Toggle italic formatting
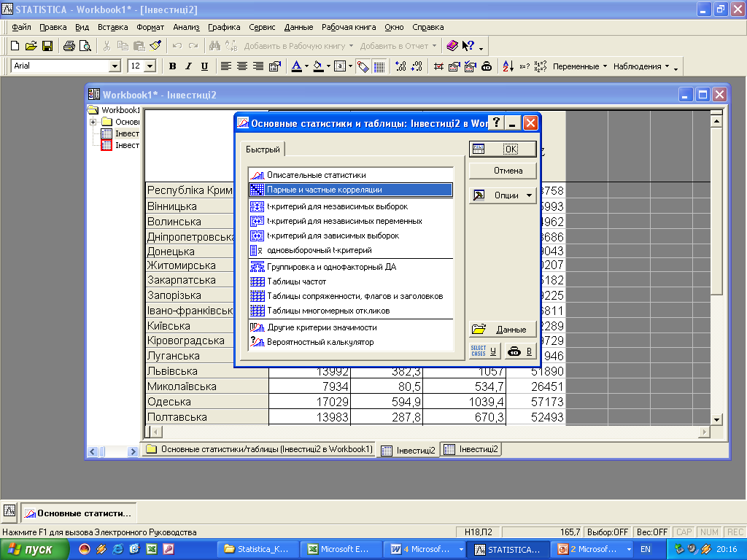Screen dimensions: 747x560 [x=188, y=66]
